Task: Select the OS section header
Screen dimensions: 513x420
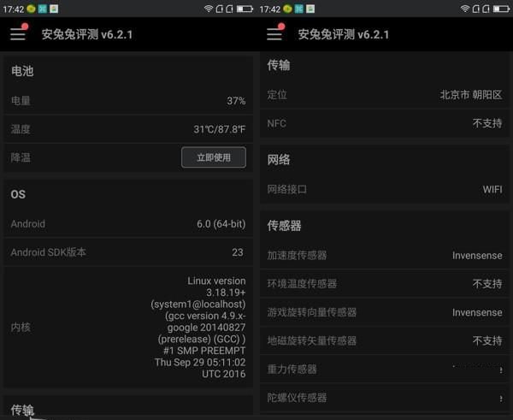Action: pyautogui.click(x=18, y=194)
